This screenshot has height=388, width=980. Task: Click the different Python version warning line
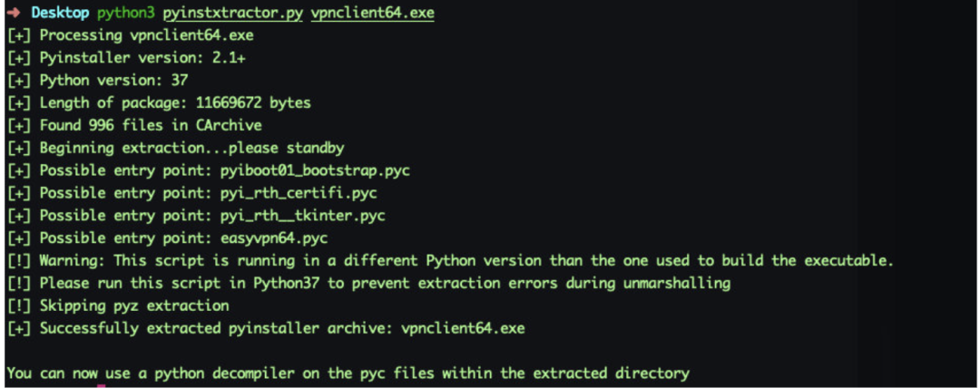point(450,261)
